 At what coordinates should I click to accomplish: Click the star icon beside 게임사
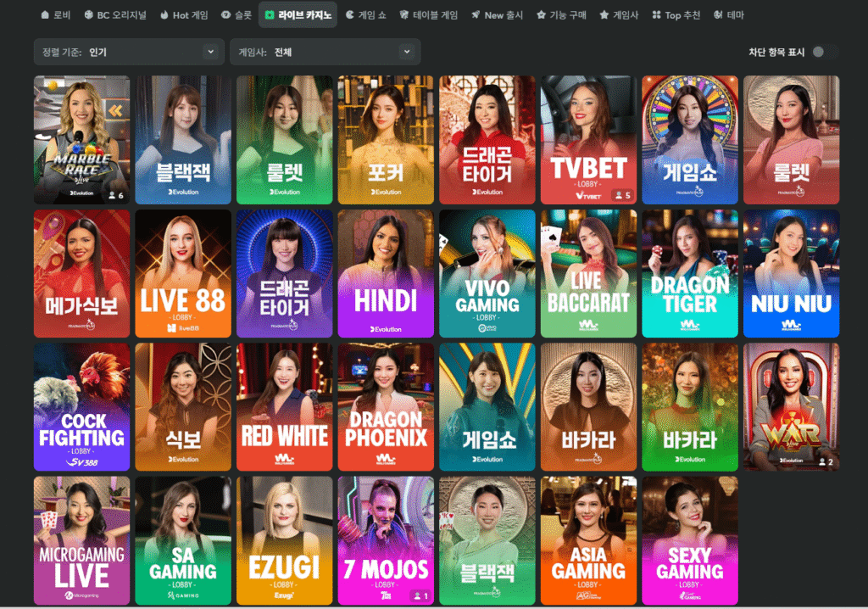(x=604, y=15)
